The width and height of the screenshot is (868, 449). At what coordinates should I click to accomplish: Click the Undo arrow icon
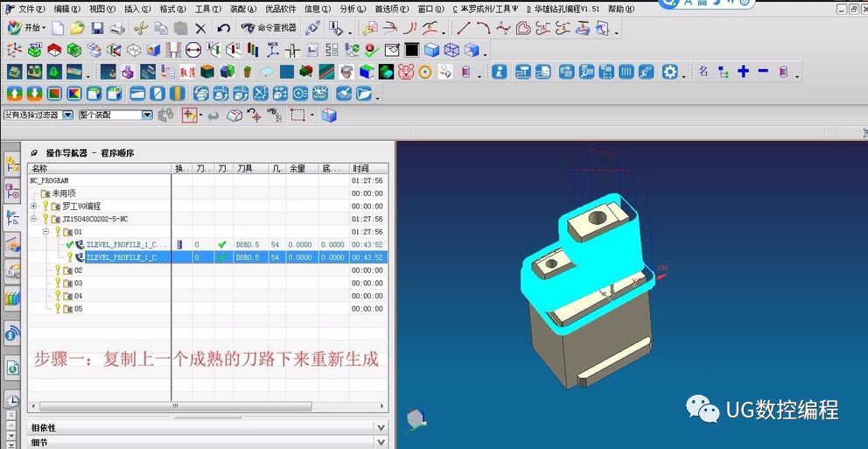pyautogui.click(x=224, y=28)
